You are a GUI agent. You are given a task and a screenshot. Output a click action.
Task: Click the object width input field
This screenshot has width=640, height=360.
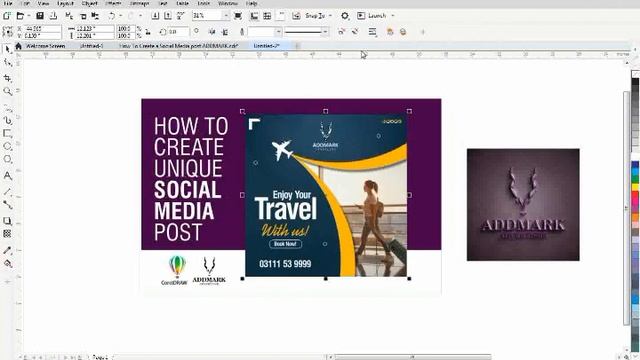click(x=95, y=29)
